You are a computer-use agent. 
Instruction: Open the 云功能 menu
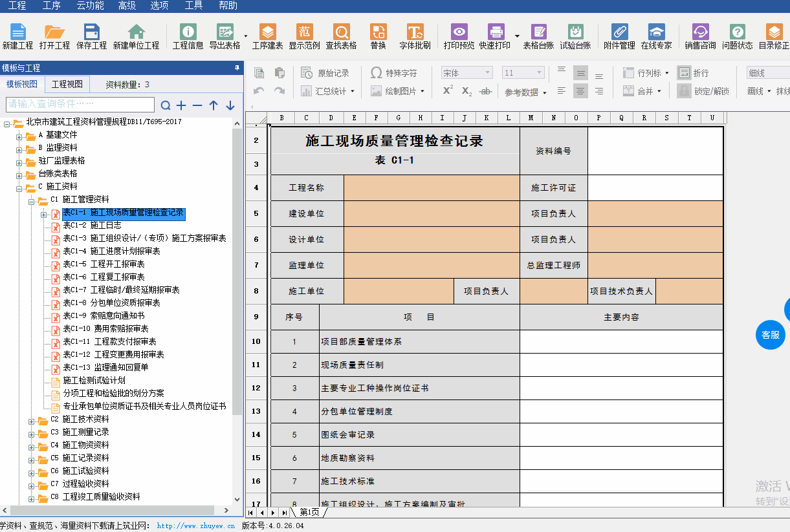(90, 6)
